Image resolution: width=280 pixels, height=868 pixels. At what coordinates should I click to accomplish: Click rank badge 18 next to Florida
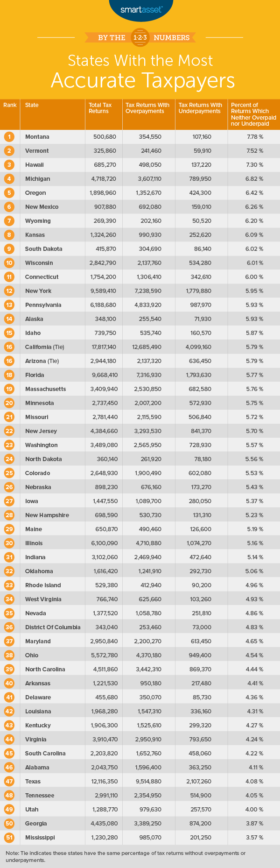pos(10,375)
